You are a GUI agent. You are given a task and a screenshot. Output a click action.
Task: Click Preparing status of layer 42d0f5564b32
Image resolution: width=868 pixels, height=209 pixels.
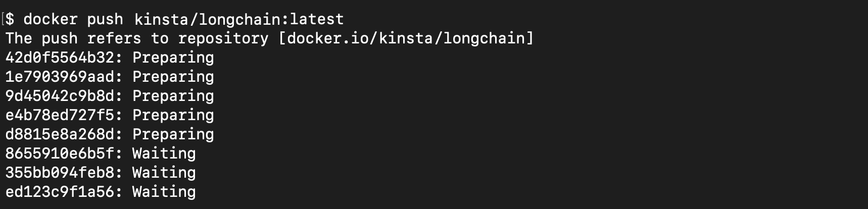click(173, 58)
